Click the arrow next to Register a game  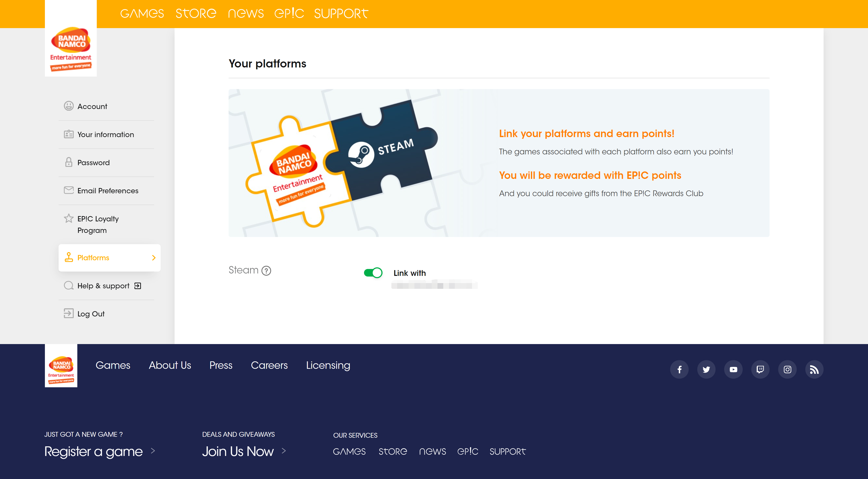click(153, 451)
